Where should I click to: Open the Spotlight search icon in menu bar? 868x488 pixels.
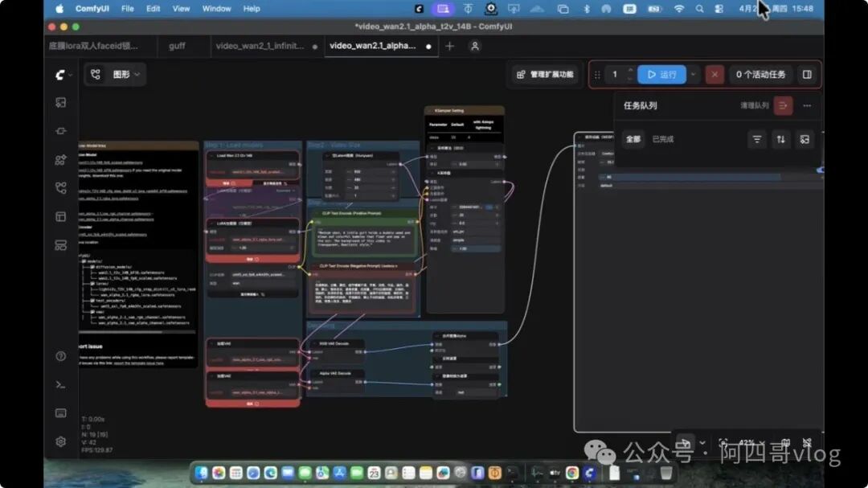(700, 9)
